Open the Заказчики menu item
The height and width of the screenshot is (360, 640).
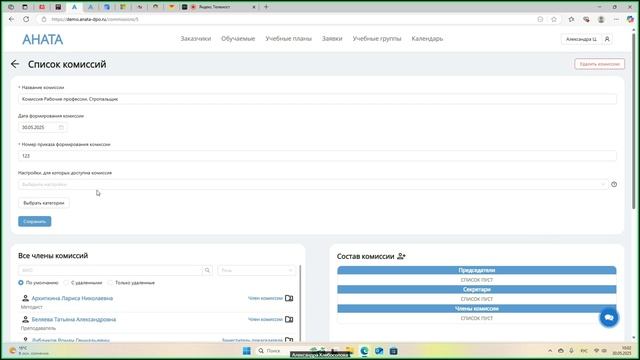[x=196, y=38]
